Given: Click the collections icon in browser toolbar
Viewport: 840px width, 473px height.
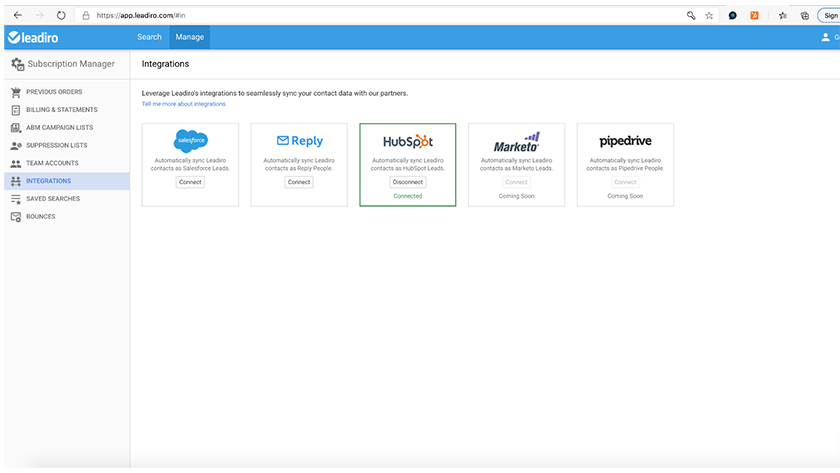Looking at the screenshot, I should (805, 16).
